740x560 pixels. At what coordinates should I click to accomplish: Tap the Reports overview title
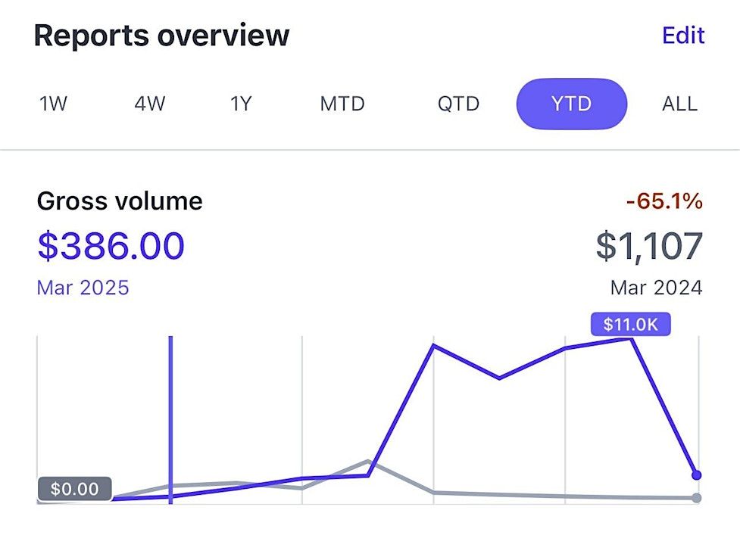[x=161, y=36]
